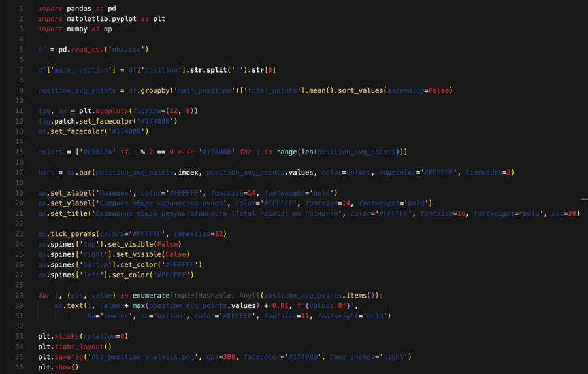Click the 'Среднее общее количество очков' string
Image resolution: width=588 pixels, height=374 pixels.
point(161,203)
